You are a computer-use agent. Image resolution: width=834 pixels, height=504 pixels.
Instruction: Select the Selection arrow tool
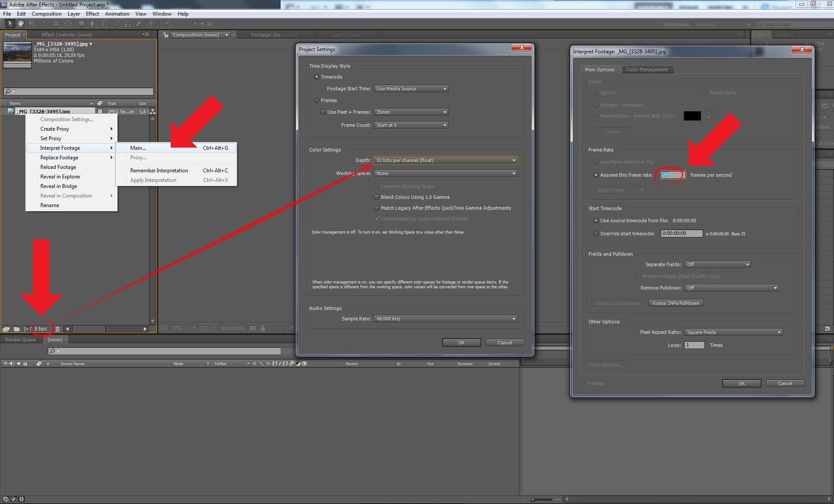point(10,23)
